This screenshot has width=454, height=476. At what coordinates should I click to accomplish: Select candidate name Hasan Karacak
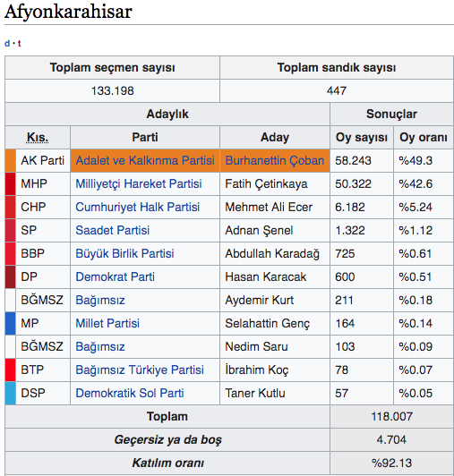click(x=266, y=276)
